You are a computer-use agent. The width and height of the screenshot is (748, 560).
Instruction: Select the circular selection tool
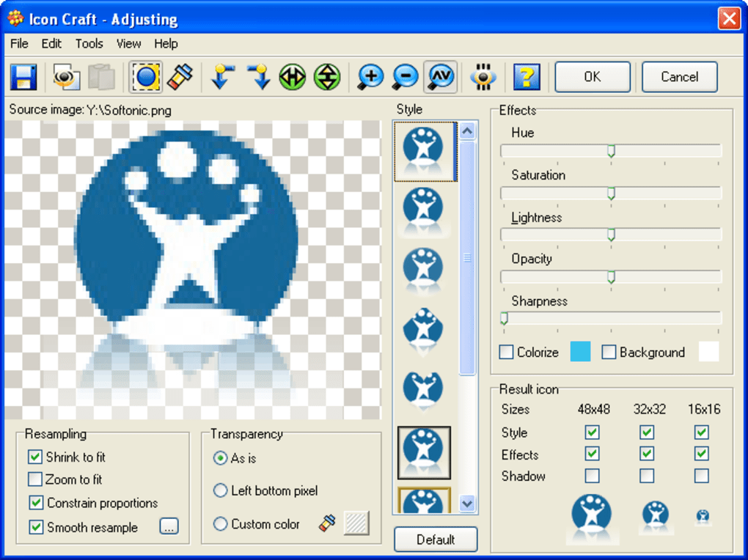(145, 76)
